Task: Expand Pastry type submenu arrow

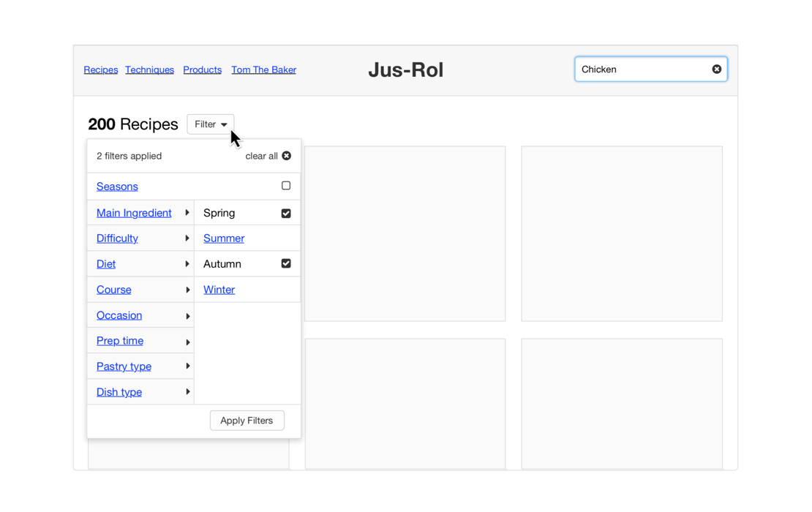Action: (187, 366)
